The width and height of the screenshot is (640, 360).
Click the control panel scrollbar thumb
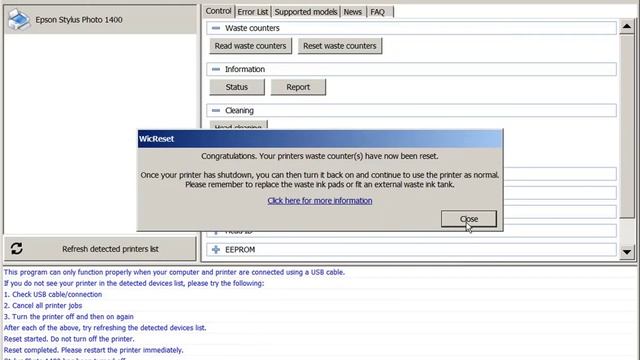tap(627, 127)
